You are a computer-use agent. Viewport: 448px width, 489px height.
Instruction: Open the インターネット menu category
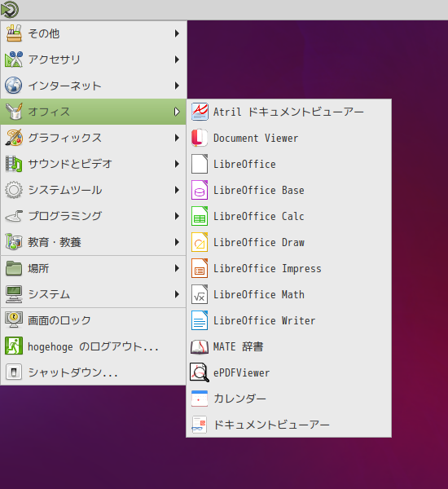pos(93,86)
